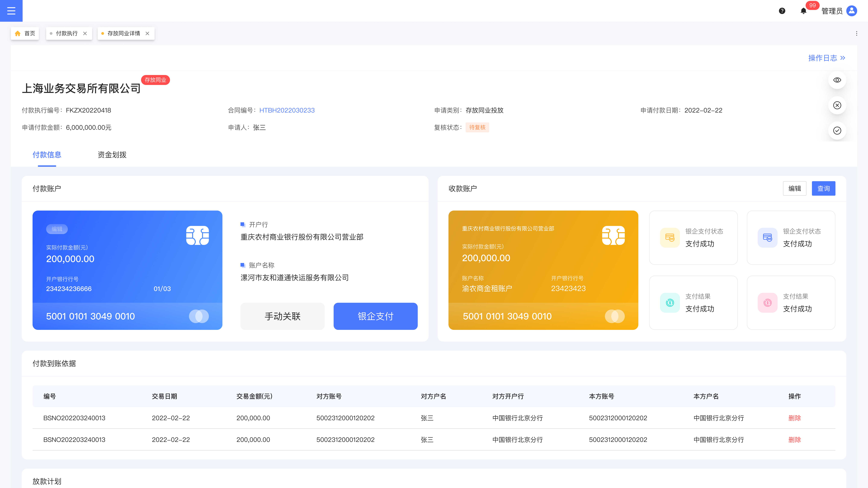The width and height of the screenshot is (868, 488).
Task: Click the 编号 column header
Action: (x=50, y=396)
